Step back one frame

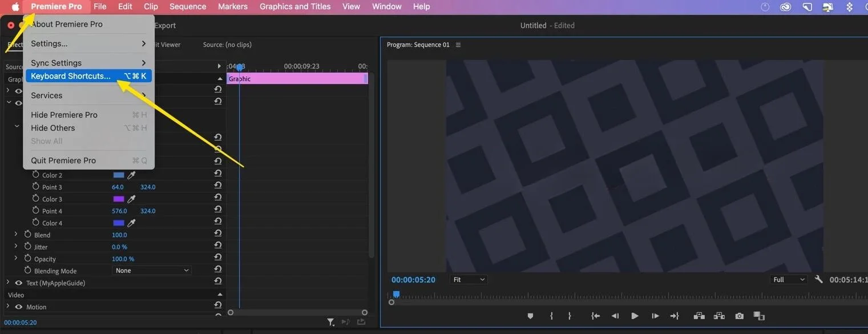(x=615, y=316)
